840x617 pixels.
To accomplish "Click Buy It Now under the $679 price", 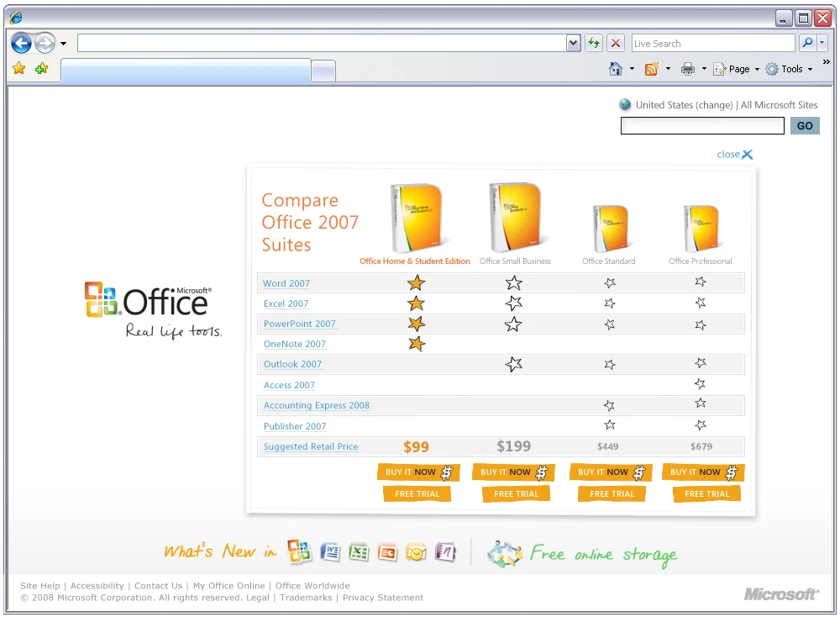I will 703,472.
